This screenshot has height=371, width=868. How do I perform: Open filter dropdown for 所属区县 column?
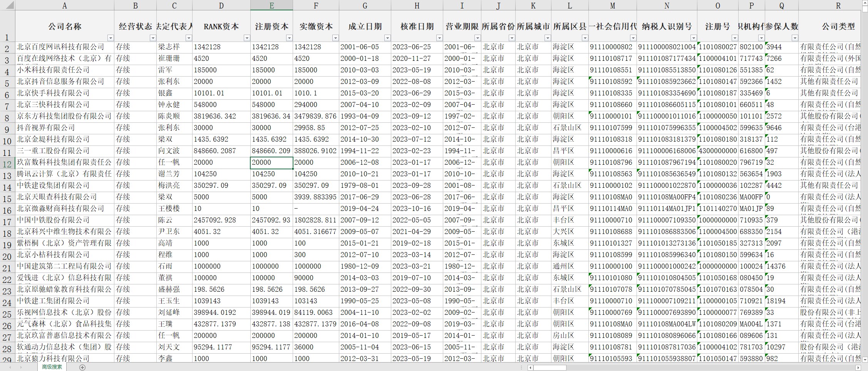(585, 38)
